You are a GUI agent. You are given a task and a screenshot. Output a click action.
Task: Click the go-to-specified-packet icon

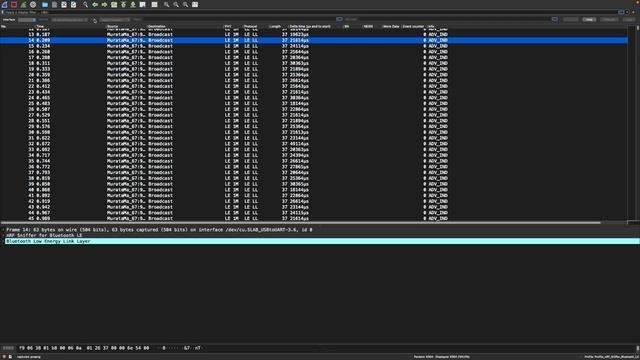[x=114, y=4]
